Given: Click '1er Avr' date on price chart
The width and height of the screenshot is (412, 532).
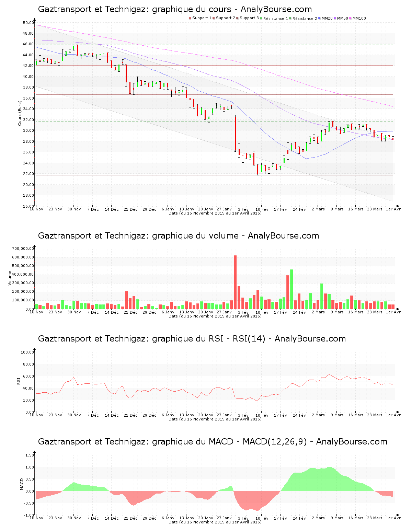Looking at the screenshot, I should (x=393, y=209).
